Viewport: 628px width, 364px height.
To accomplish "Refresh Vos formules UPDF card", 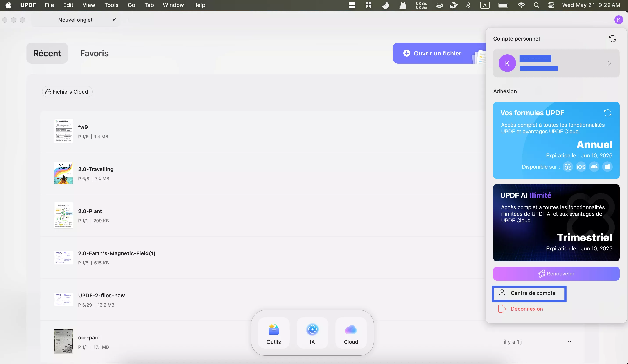I will [x=608, y=113].
